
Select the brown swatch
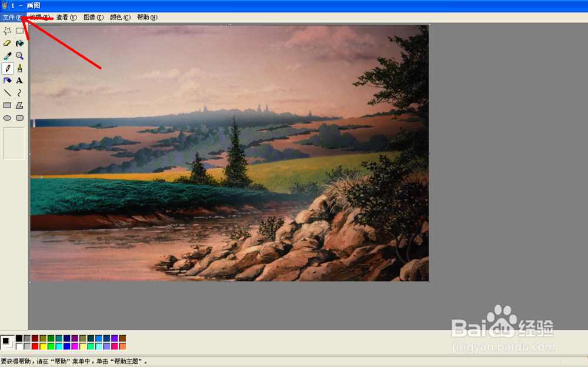click(x=123, y=339)
